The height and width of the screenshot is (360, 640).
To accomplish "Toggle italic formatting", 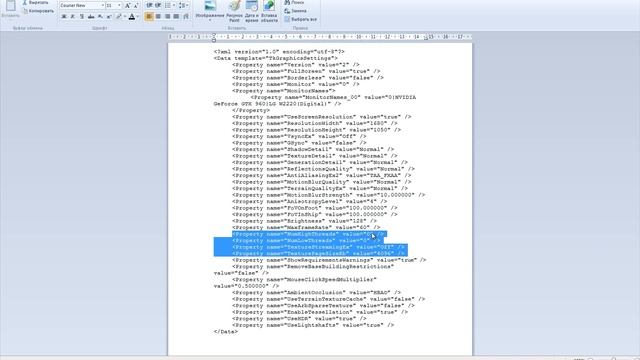I will [x=73, y=17].
